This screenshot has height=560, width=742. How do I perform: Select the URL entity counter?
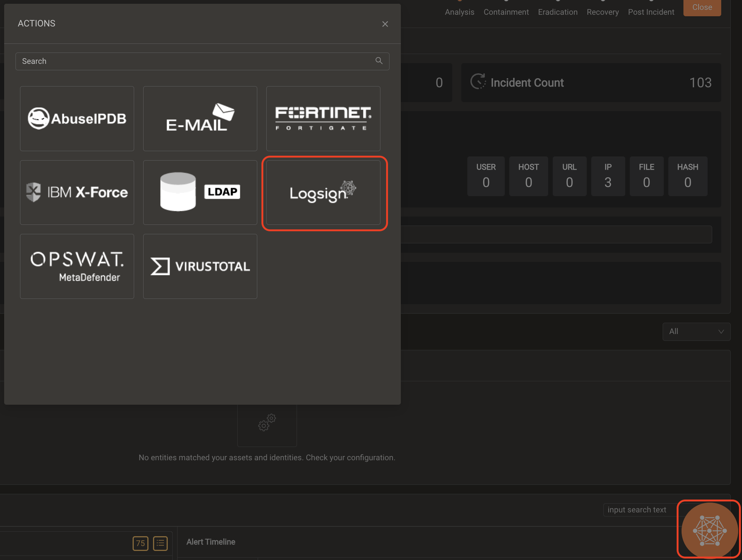pyautogui.click(x=569, y=176)
